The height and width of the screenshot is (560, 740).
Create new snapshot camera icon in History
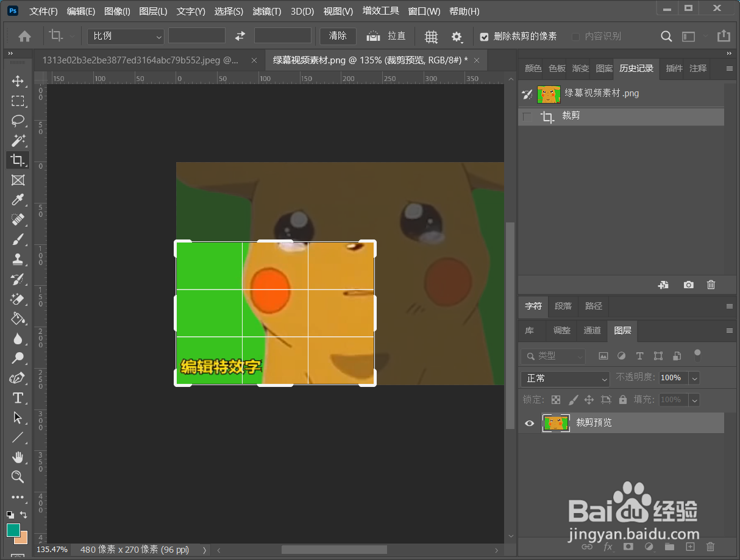(x=688, y=285)
